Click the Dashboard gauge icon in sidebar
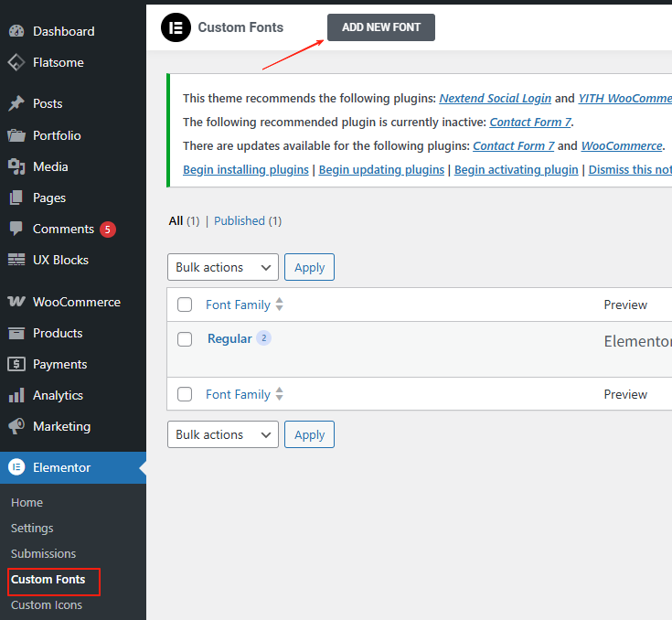The height and width of the screenshot is (620, 672). pyautogui.click(x=16, y=31)
